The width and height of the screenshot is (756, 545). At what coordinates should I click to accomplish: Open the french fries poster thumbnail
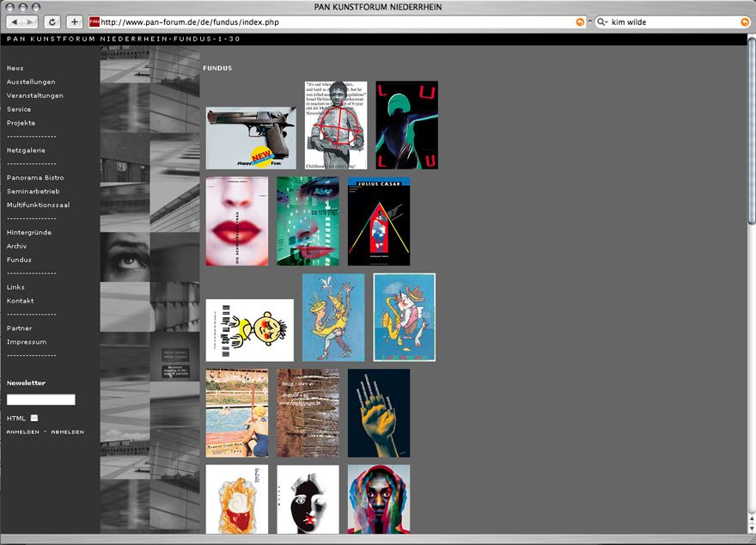tap(237, 499)
